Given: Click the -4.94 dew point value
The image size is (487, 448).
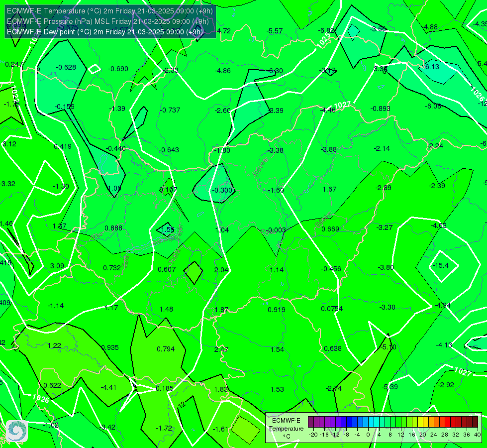Looking at the screenshot, I should tap(443, 305).
